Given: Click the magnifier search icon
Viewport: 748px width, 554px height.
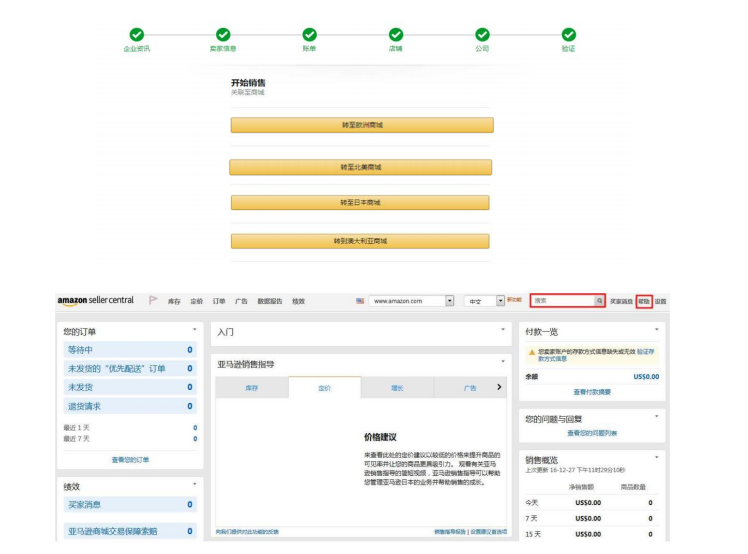Looking at the screenshot, I should (x=600, y=301).
